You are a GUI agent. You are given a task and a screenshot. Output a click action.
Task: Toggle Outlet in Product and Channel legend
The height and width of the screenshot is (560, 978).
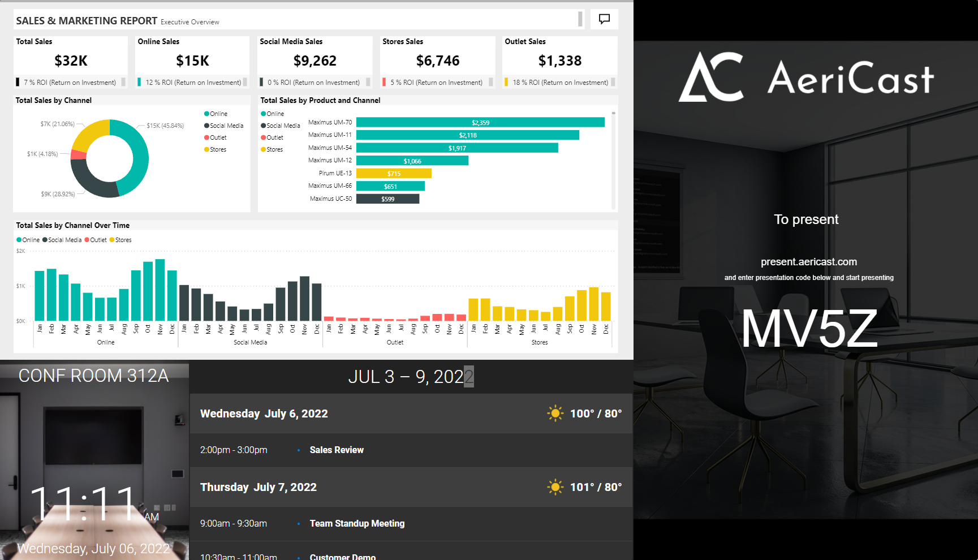click(272, 137)
